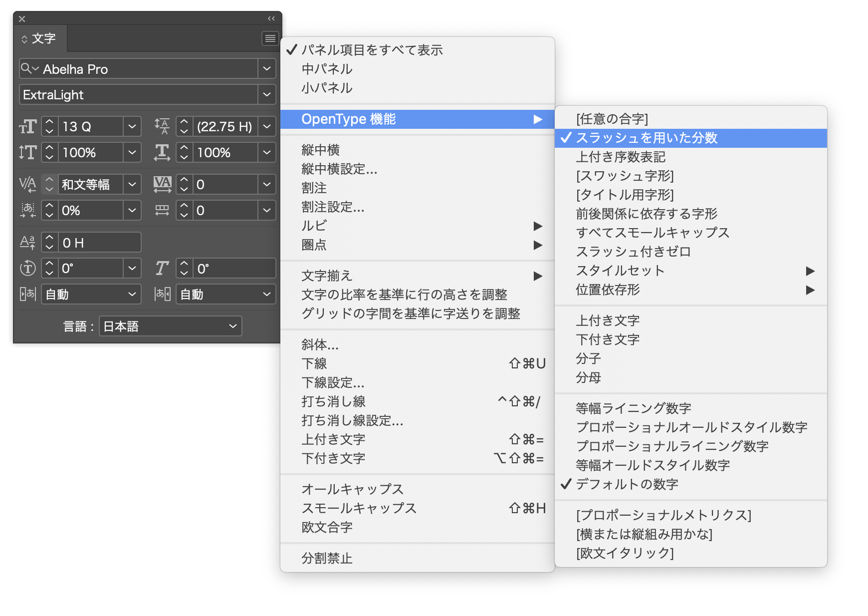Choose スラッシュ付きゼロ from the submenu
The width and height of the screenshot is (868, 616).
click(x=633, y=252)
